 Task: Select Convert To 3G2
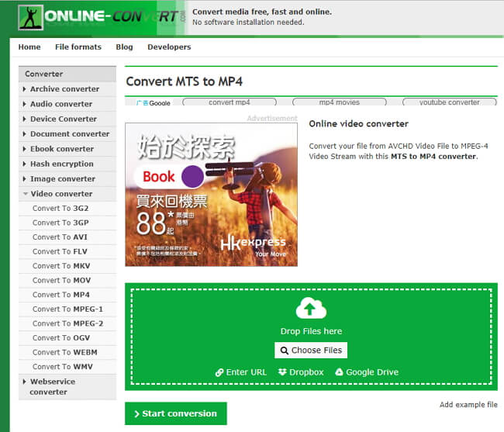tap(67, 209)
